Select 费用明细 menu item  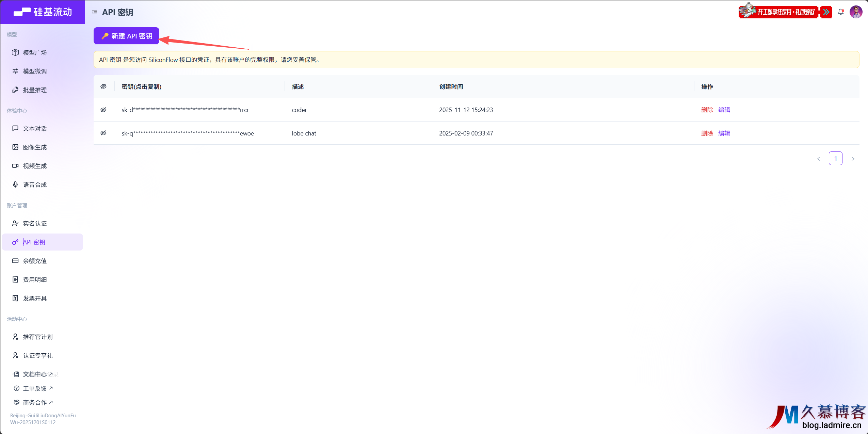(35, 279)
